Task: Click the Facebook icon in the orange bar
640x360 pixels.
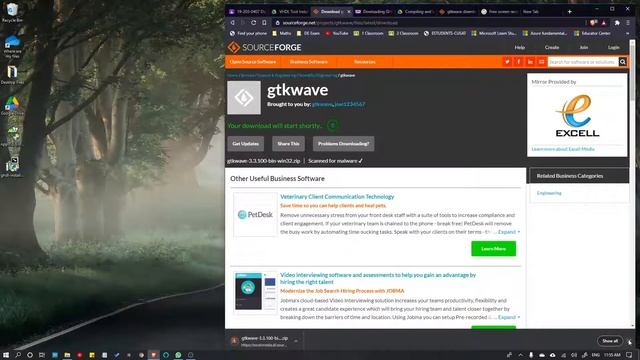Action: (x=518, y=62)
